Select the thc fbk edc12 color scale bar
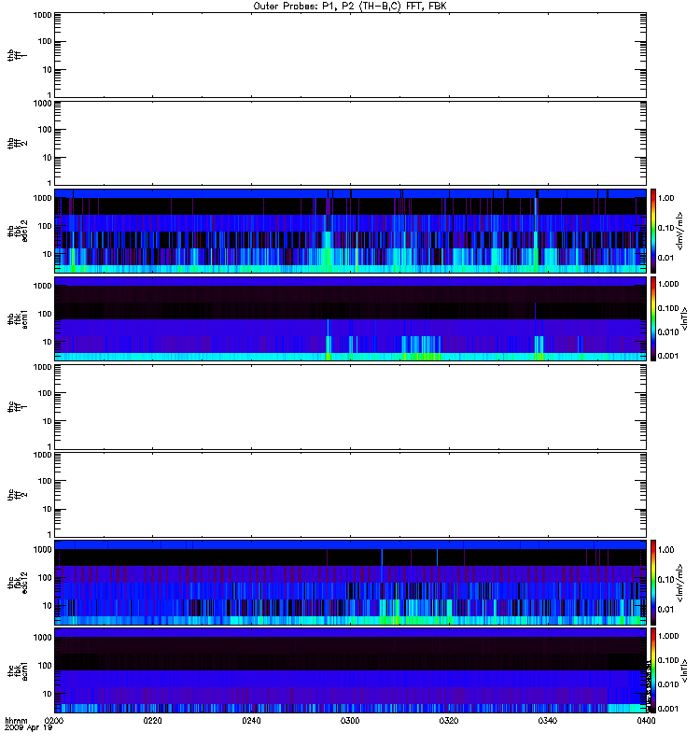700x747 pixels. click(653, 582)
